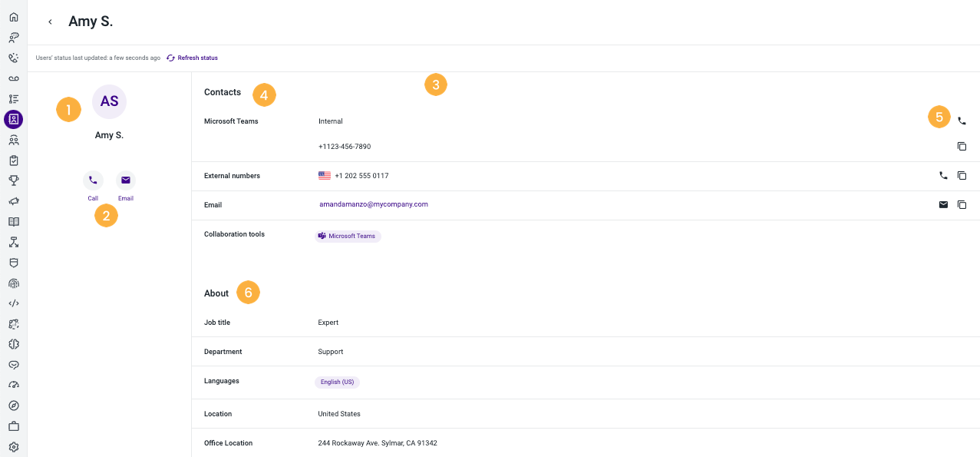
Task: Call Amy via Microsoft Teams phone icon
Action: (x=962, y=121)
